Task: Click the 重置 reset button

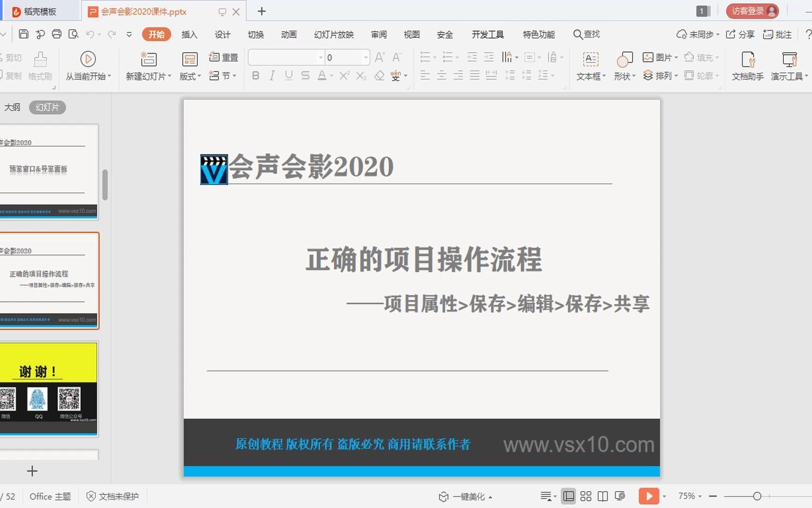Action: [224, 57]
